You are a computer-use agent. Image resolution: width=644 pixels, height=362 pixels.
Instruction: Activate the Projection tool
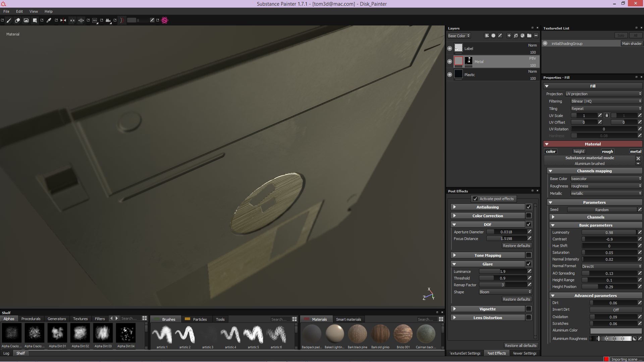(x=26, y=20)
